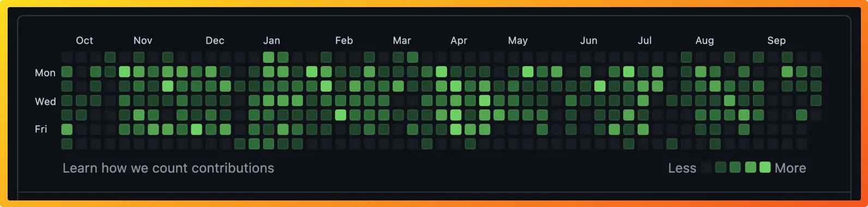The image size is (868, 207).
Task: Open the Learn how we count contributions link
Action: [x=168, y=168]
